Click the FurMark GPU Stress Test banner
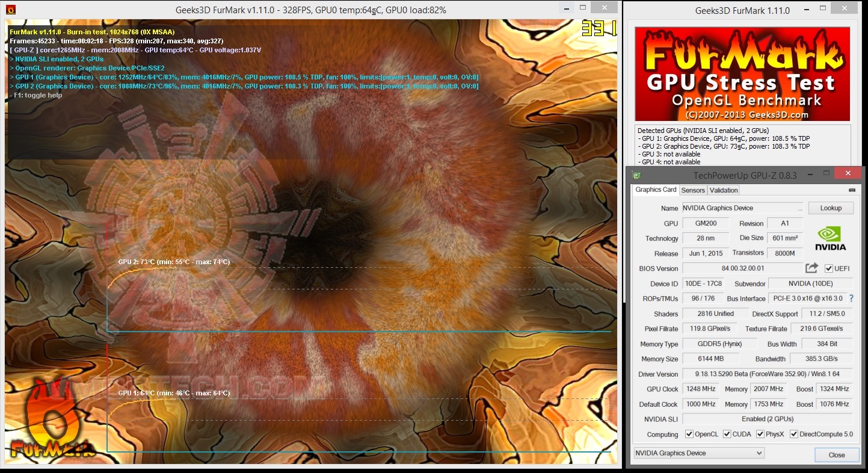The image size is (868, 473). (742, 73)
